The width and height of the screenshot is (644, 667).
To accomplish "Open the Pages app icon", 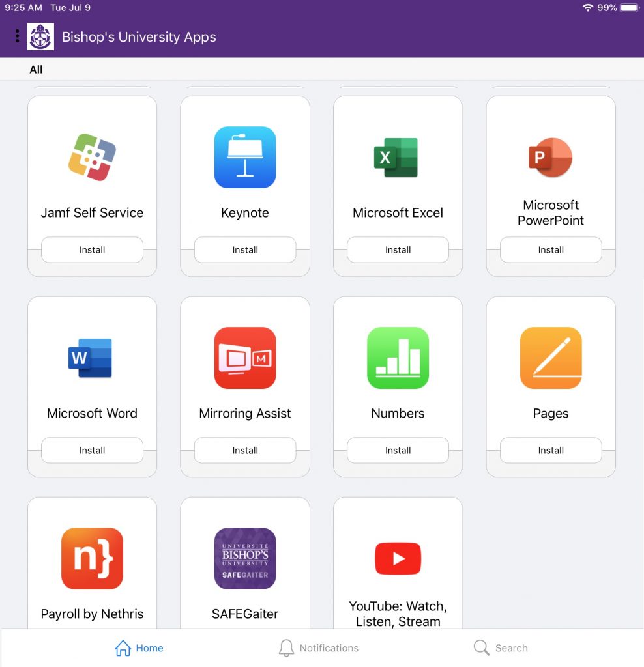I will pyautogui.click(x=551, y=358).
